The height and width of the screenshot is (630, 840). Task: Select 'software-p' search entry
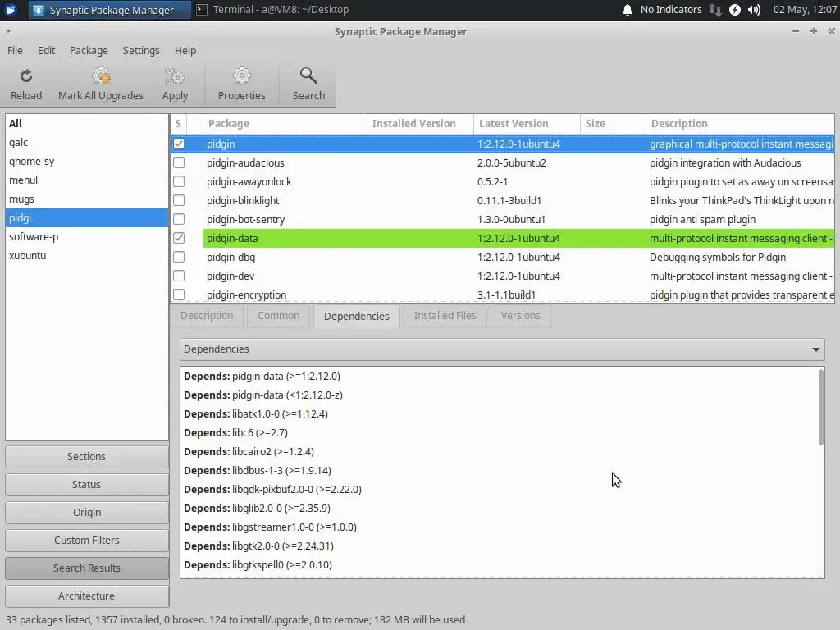point(86,237)
